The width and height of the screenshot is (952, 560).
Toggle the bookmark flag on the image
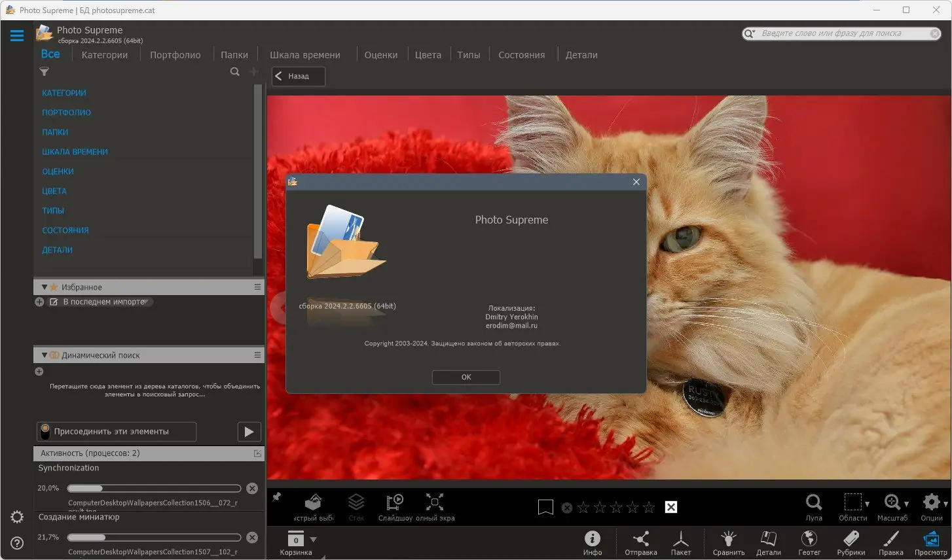[x=545, y=507]
